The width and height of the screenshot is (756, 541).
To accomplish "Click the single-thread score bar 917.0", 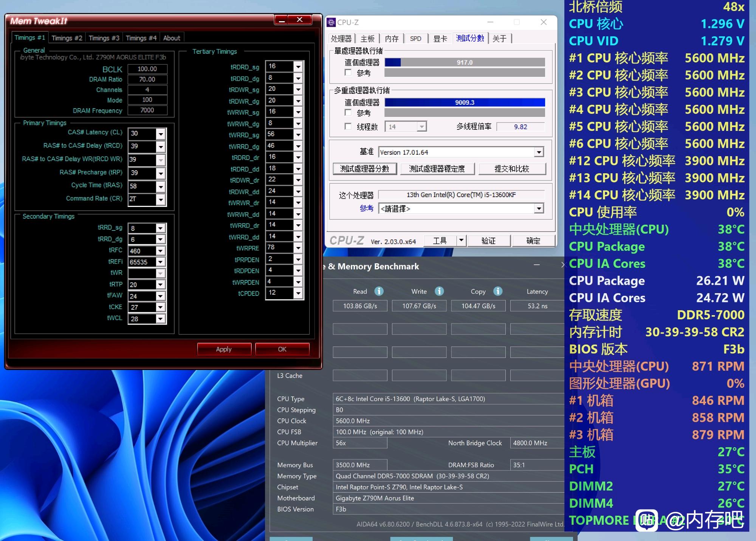I will 465,62.
